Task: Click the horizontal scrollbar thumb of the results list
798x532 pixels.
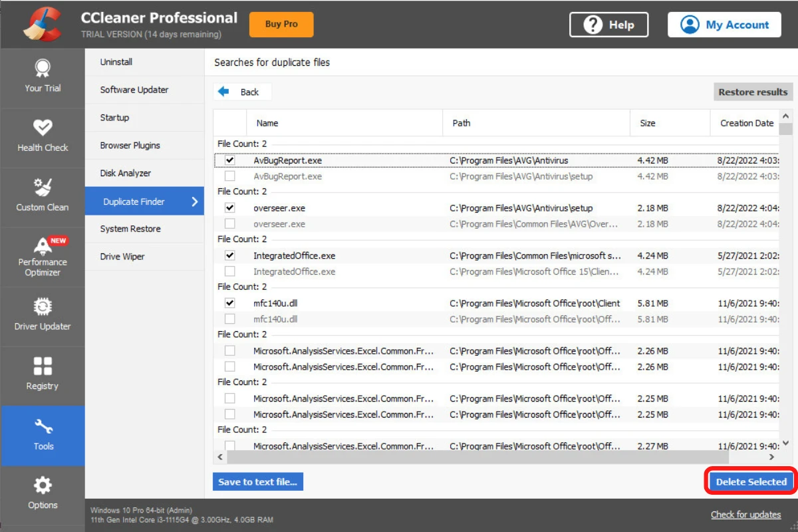Action: click(477, 458)
